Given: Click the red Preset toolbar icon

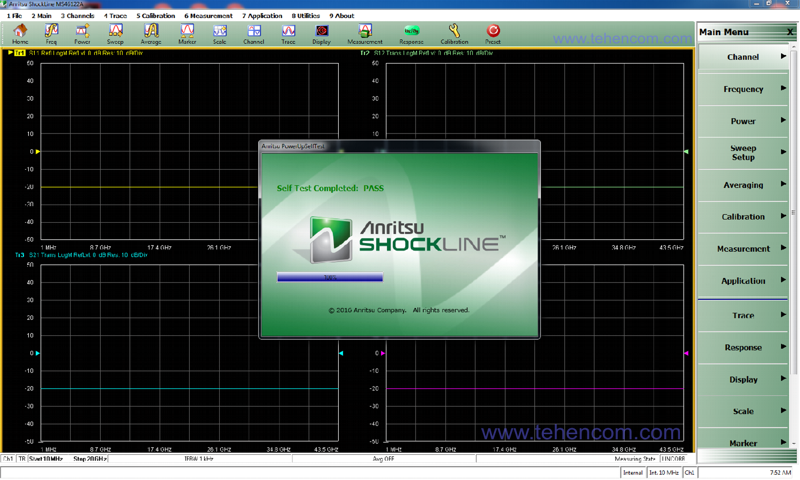Looking at the screenshot, I should (x=493, y=34).
